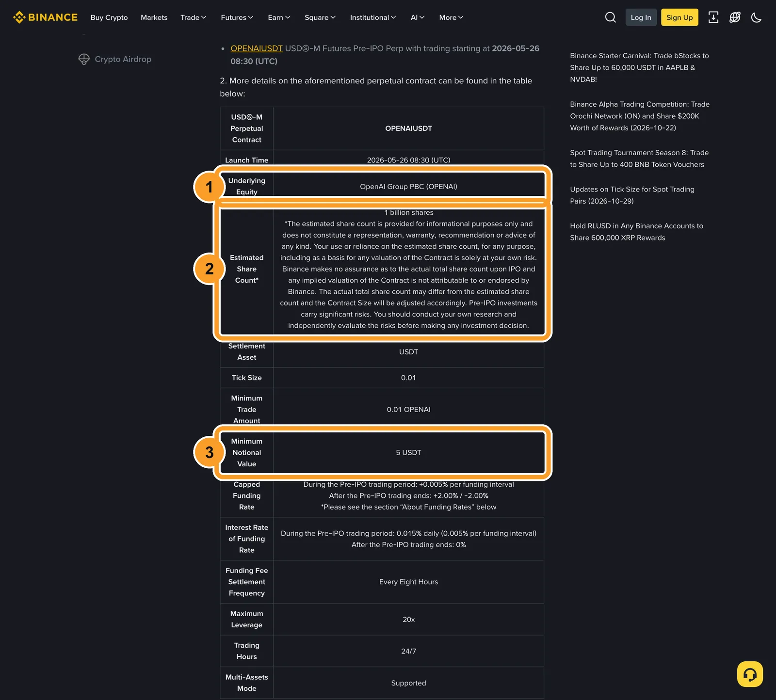Image resolution: width=776 pixels, height=700 pixels.
Task: Select the Multi-Assets Mode Supported value
Action: 408,683
